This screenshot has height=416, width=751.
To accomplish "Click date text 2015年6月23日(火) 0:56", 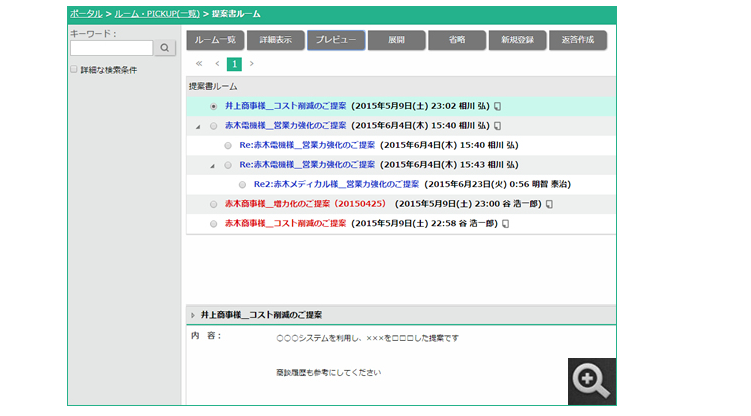I will pos(479,184).
